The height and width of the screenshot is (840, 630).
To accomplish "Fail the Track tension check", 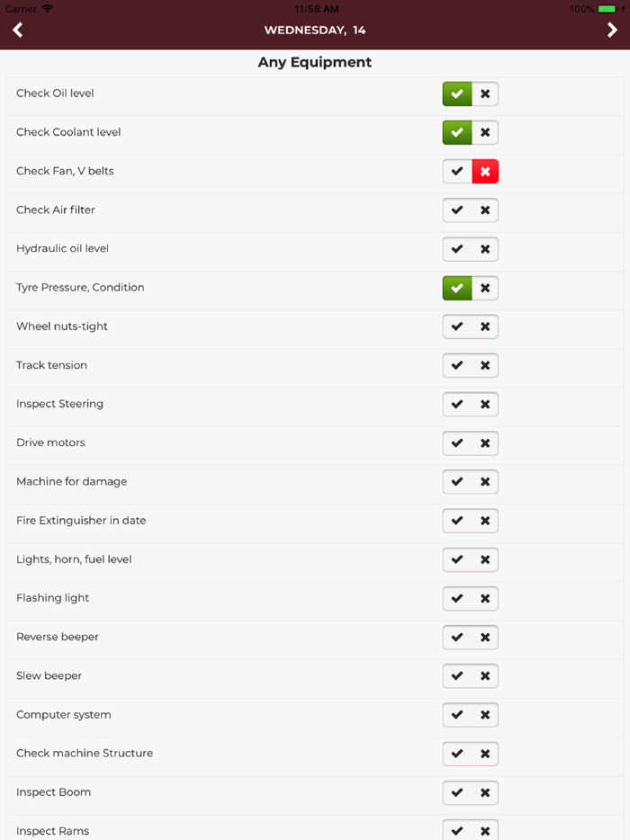I will click(485, 365).
